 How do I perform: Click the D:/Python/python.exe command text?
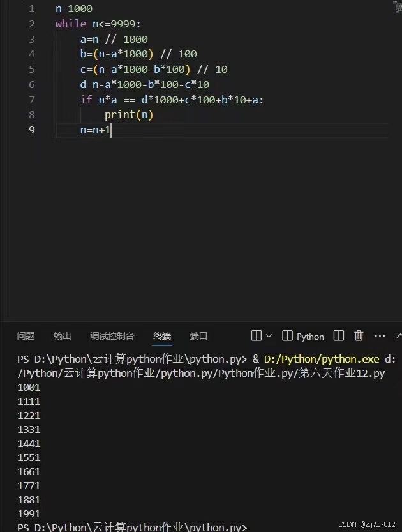(322, 360)
